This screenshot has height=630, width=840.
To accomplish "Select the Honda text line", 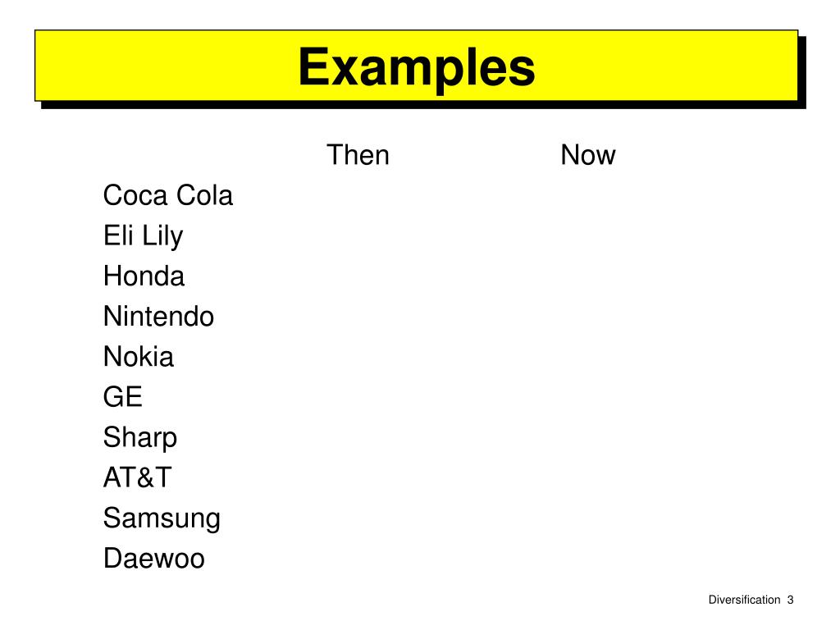I will (144, 276).
